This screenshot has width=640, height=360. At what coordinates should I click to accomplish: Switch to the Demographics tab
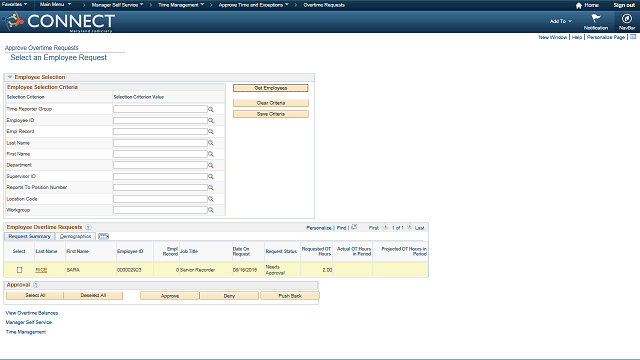76,236
